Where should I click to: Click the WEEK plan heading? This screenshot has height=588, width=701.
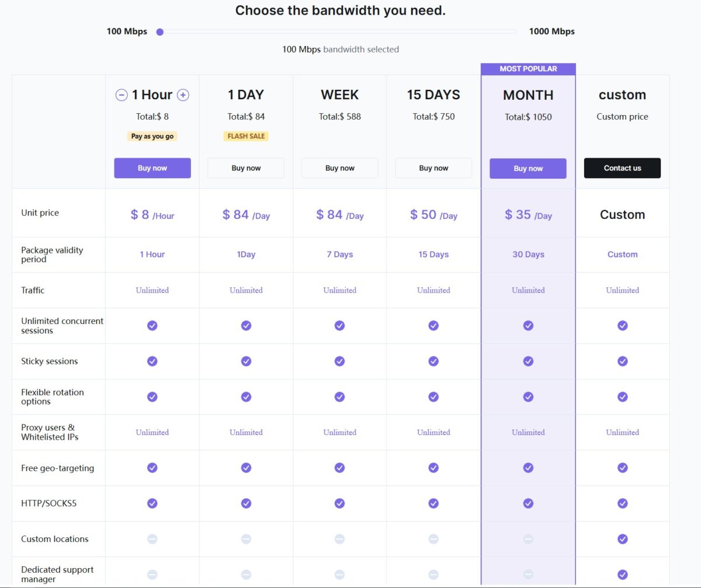point(340,95)
